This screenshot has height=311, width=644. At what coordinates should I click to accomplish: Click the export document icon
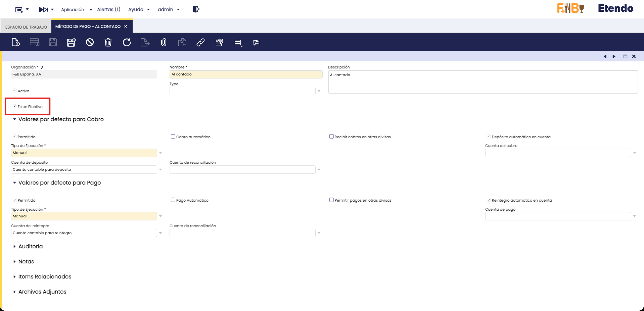click(x=145, y=42)
